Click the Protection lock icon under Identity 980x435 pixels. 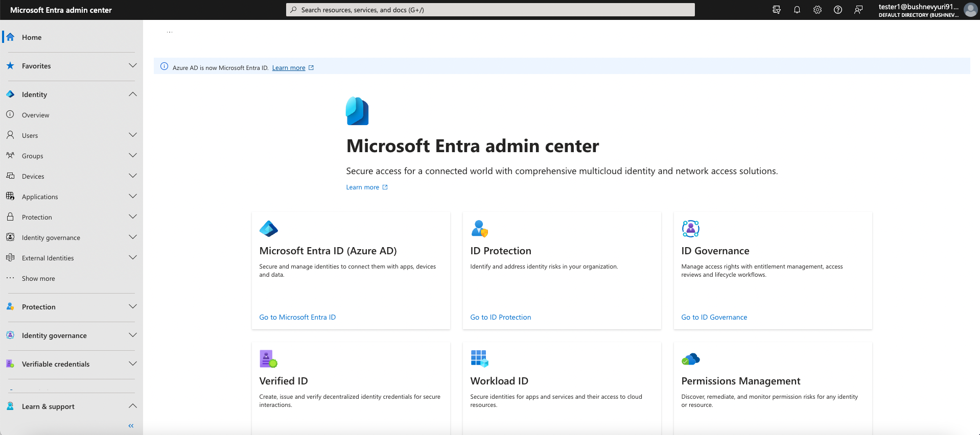point(10,217)
